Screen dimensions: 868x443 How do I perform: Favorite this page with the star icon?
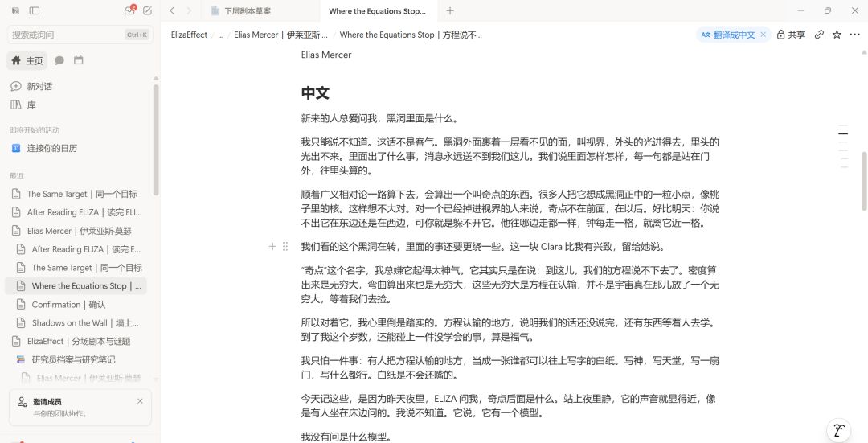pyautogui.click(x=837, y=35)
